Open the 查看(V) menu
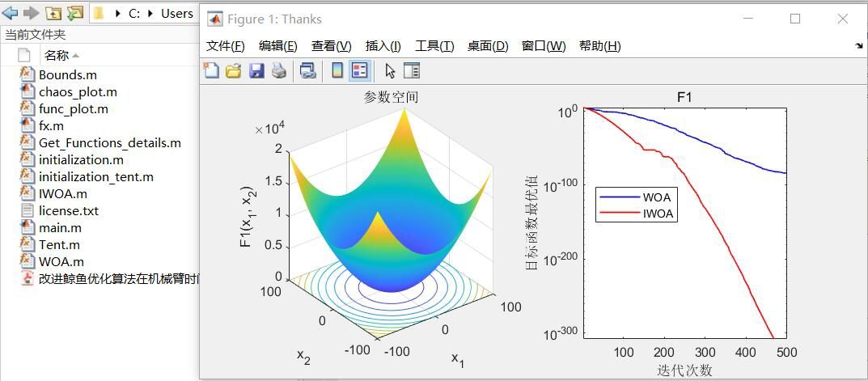 (331, 46)
